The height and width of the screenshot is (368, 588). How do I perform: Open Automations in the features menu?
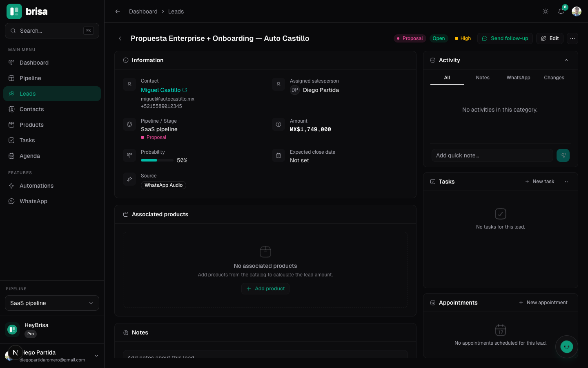point(52,186)
